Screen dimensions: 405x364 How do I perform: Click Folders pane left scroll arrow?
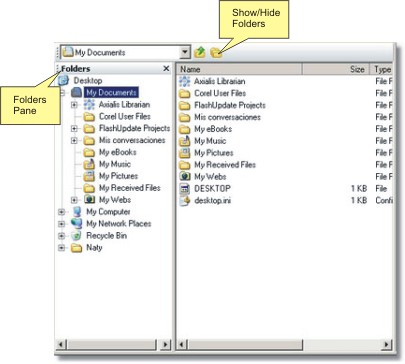click(61, 344)
